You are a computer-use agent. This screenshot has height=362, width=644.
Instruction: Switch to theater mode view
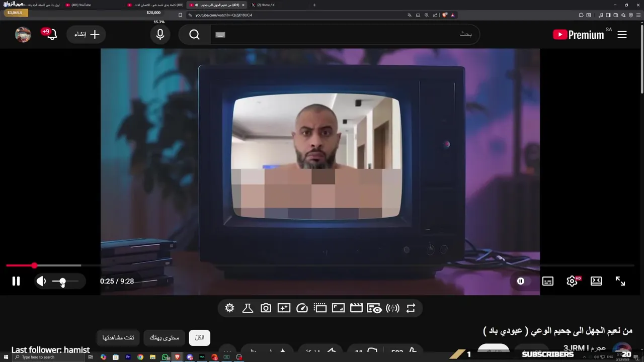tap(596, 282)
